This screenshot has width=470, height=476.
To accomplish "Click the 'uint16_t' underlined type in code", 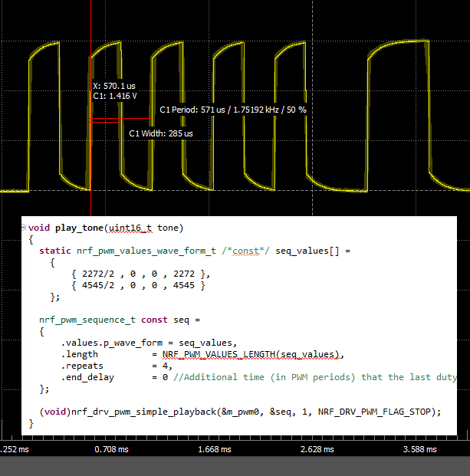I will (x=130, y=228).
